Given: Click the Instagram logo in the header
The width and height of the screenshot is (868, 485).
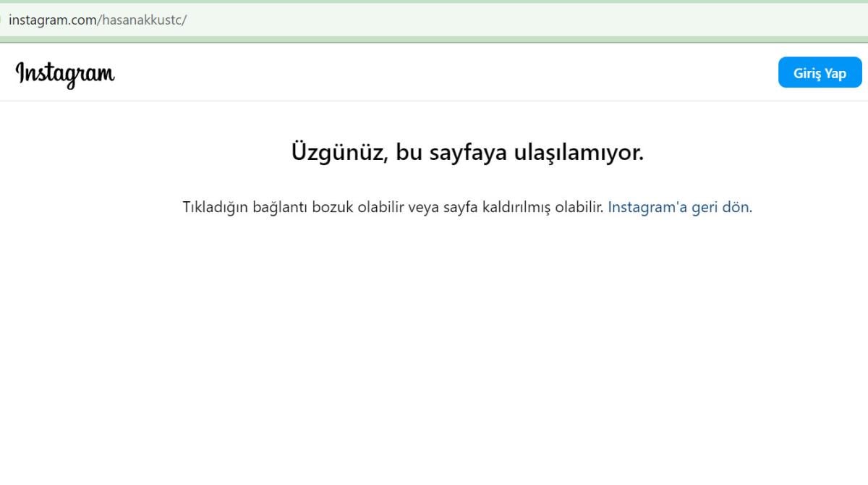Looking at the screenshot, I should (65, 74).
